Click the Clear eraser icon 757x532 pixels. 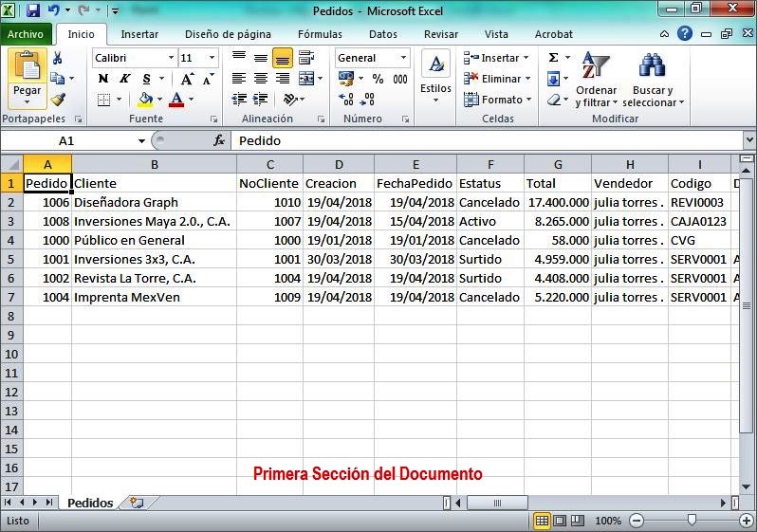tap(554, 100)
